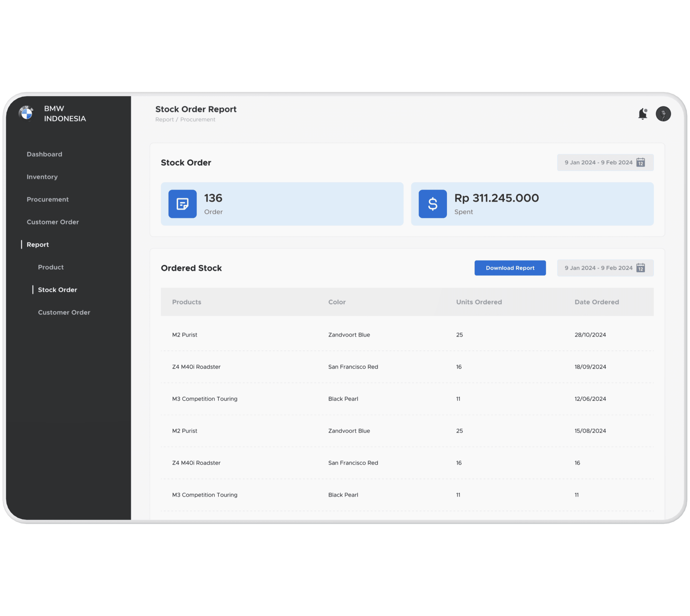Select Stock Order under Report
690x616 pixels.
58,290
